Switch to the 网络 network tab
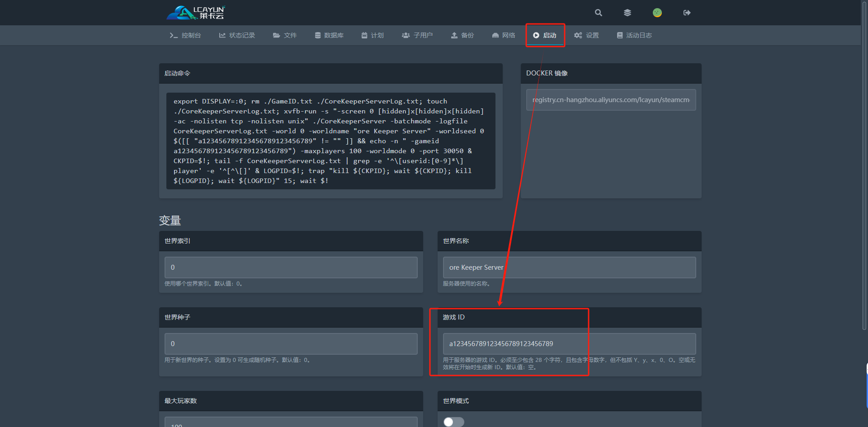The height and width of the screenshot is (427, 868). click(x=504, y=35)
